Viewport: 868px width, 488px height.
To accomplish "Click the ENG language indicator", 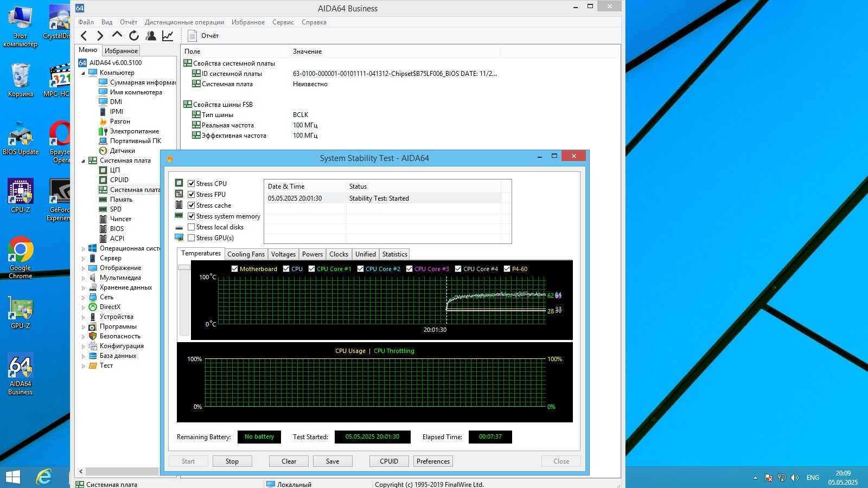I will coord(813,478).
